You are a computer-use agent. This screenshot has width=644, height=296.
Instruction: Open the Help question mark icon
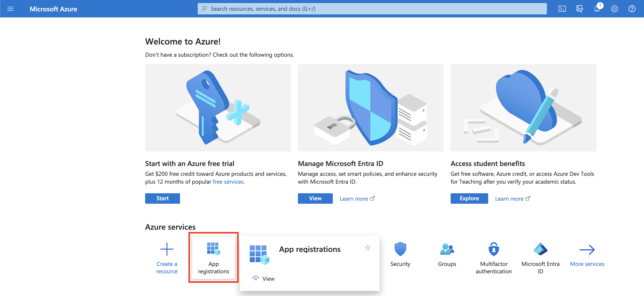pos(632,9)
